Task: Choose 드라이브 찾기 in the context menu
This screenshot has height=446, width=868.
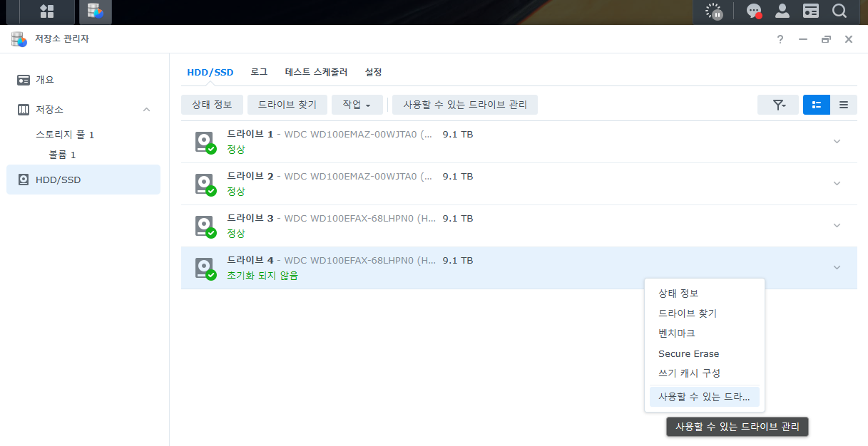Action: 705,313
